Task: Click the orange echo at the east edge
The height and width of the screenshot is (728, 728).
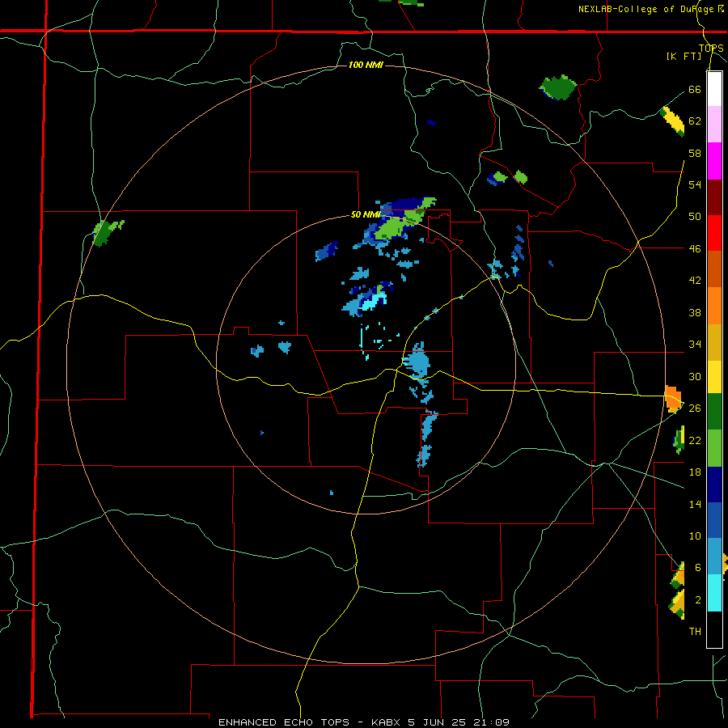Action: [x=673, y=399]
